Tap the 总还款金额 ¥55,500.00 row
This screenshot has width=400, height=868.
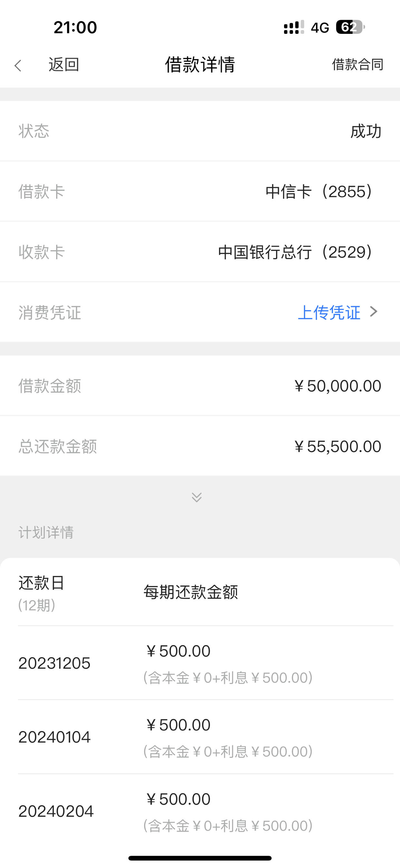pyautogui.click(x=200, y=446)
